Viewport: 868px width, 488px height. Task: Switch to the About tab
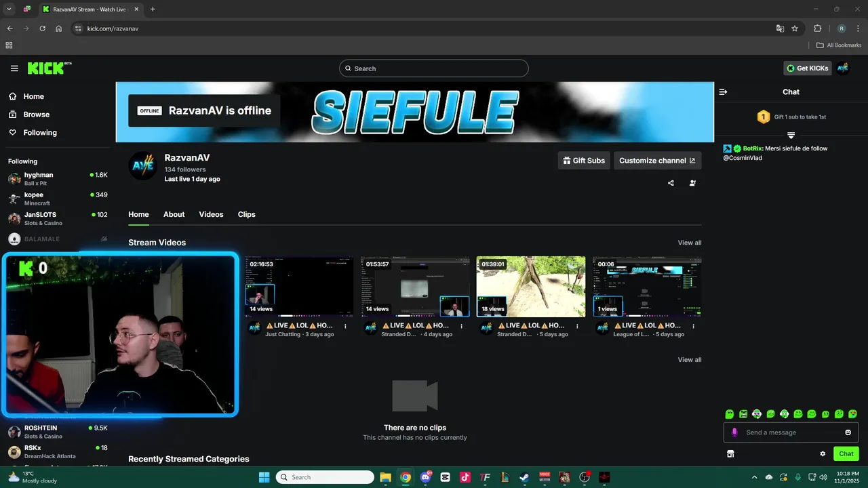click(x=174, y=214)
